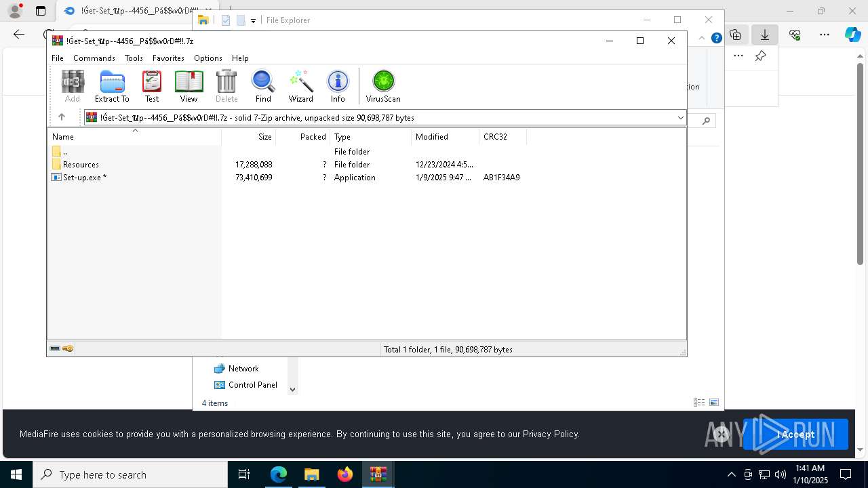Image resolution: width=868 pixels, height=488 pixels.
Task: Click File Explorer help question mark icon
Action: (x=716, y=38)
